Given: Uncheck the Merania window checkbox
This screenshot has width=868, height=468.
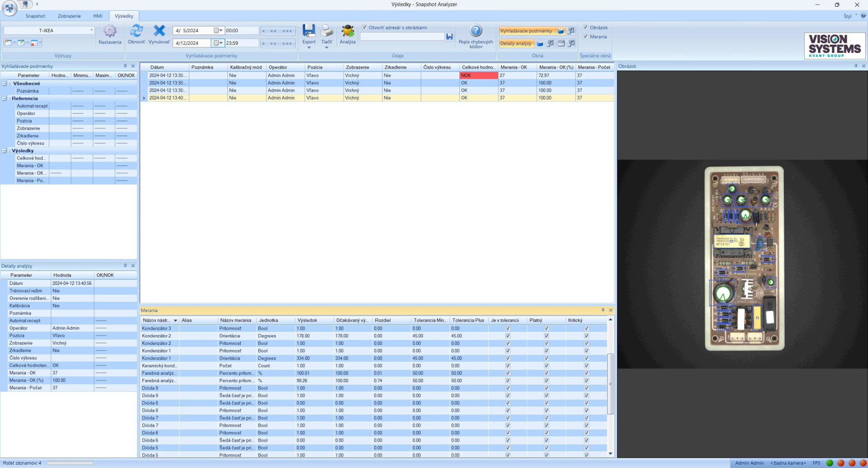Looking at the screenshot, I should point(585,37).
